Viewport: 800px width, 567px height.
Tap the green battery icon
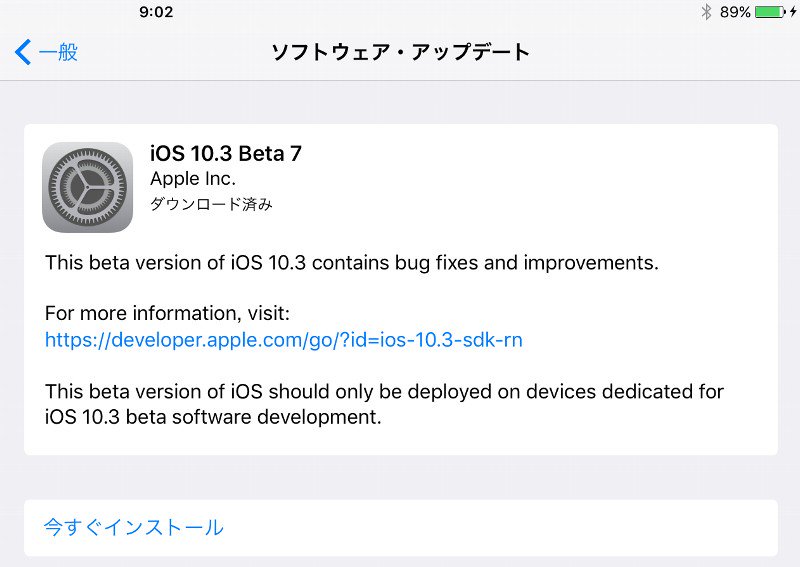(x=770, y=11)
